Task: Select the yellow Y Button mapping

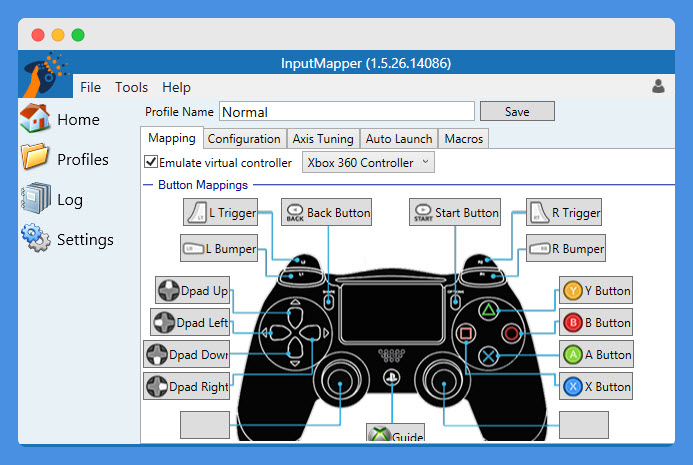Action: coord(596,290)
